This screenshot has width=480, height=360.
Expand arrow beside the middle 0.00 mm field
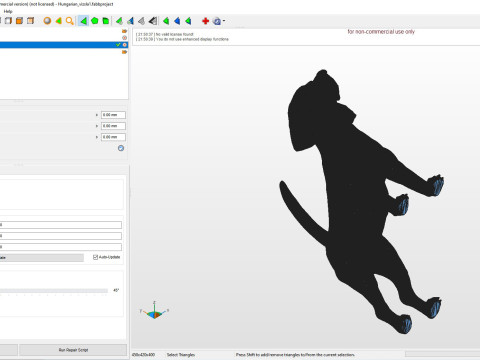(x=97, y=126)
